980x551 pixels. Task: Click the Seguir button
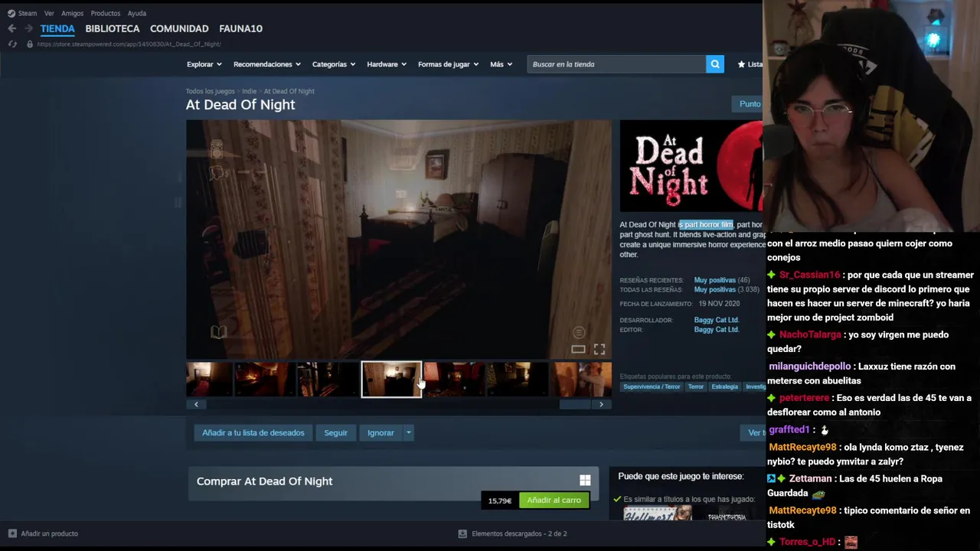(x=335, y=433)
